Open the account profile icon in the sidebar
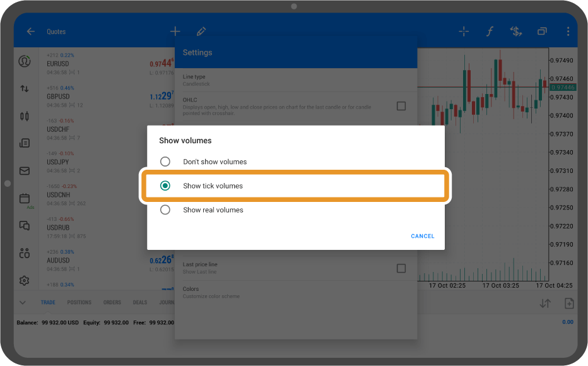Screen dimensions: 588x366 click(x=25, y=61)
